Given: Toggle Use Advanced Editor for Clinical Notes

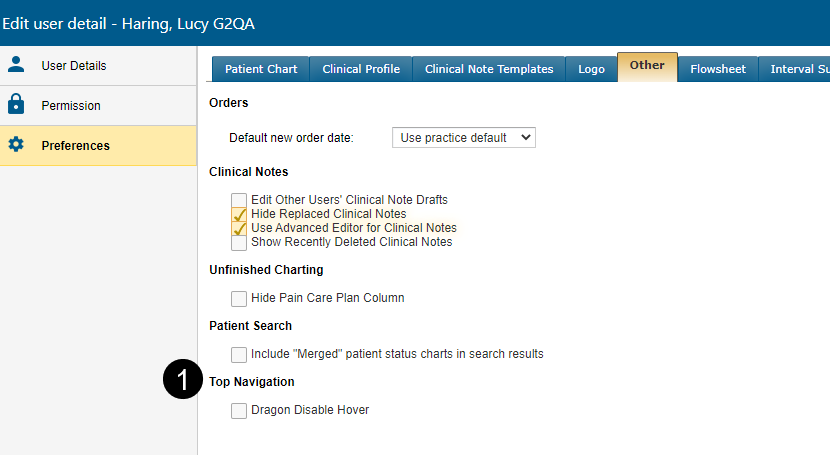Looking at the screenshot, I should pos(239,228).
